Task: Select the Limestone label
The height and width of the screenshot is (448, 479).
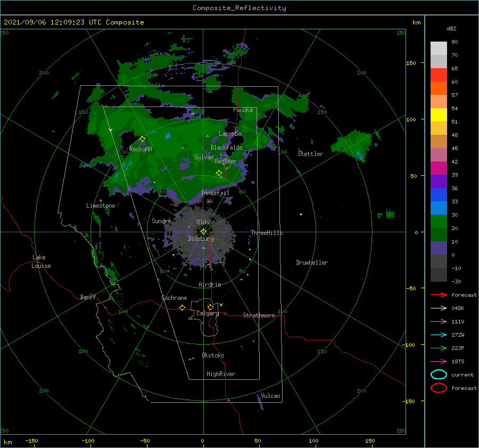Action: (101, 206)
